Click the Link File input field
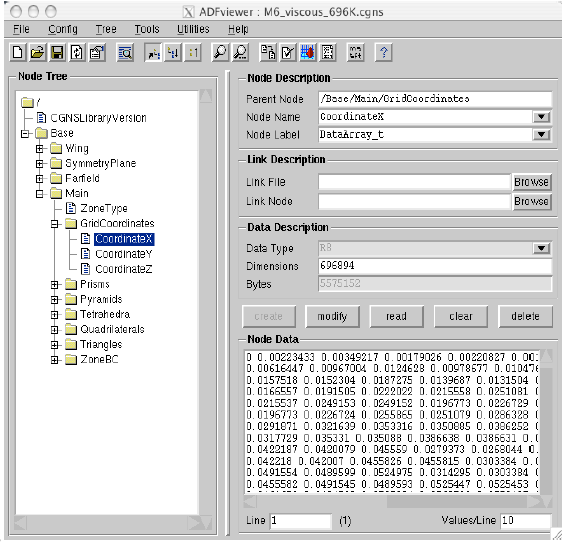Image resolution: width=565 pixels, height=543 pixels. (x=414, y=182)
